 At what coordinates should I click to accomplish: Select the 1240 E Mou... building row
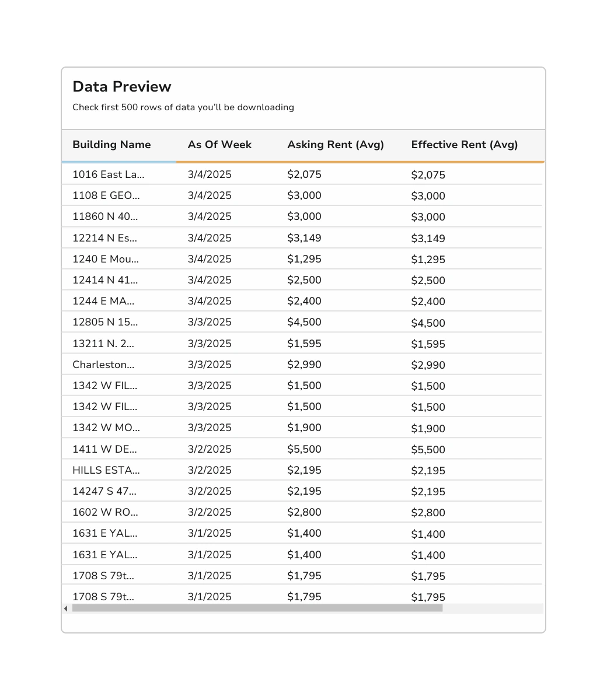[302, 259]
